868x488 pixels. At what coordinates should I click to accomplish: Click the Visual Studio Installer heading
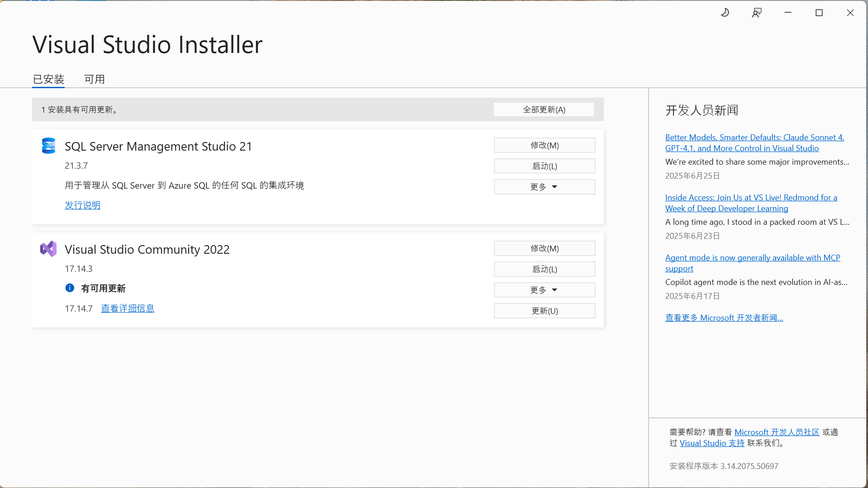click(147, 44)
